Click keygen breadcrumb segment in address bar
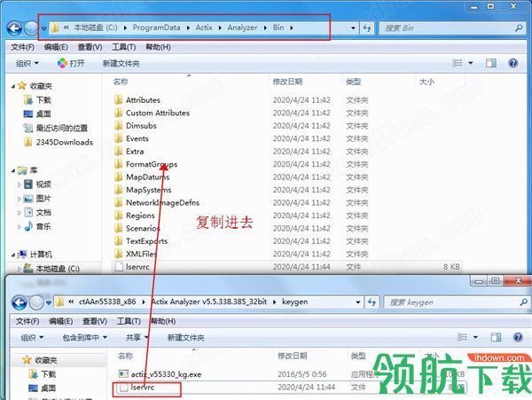This screenshot has height=400, width=532. (295, 302)
